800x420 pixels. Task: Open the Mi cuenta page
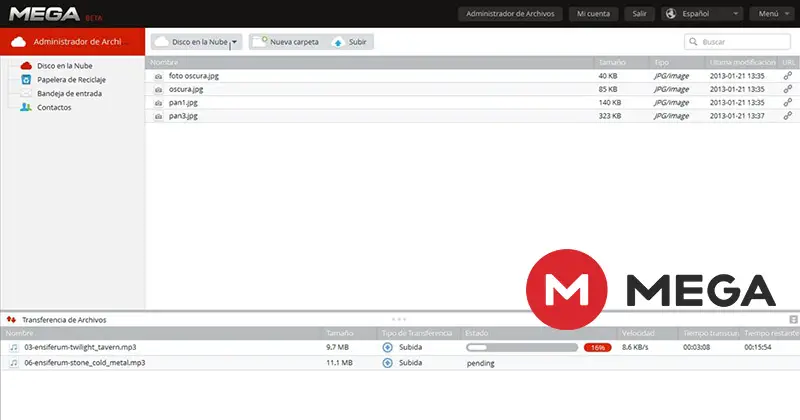pos(593,14)
